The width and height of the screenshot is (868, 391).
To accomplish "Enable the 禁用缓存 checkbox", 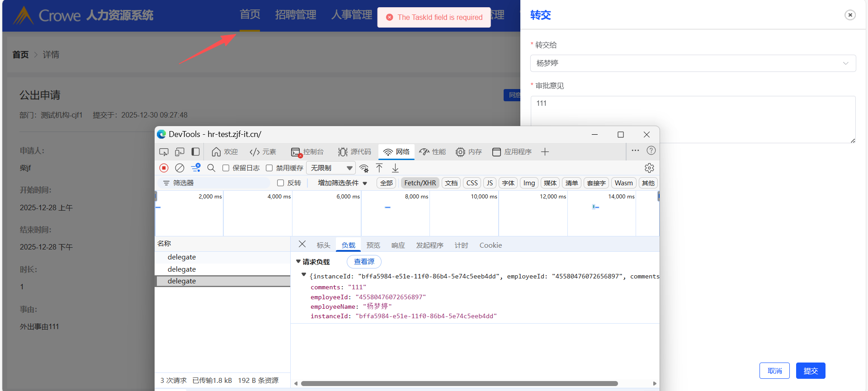I will coord(269,168).
